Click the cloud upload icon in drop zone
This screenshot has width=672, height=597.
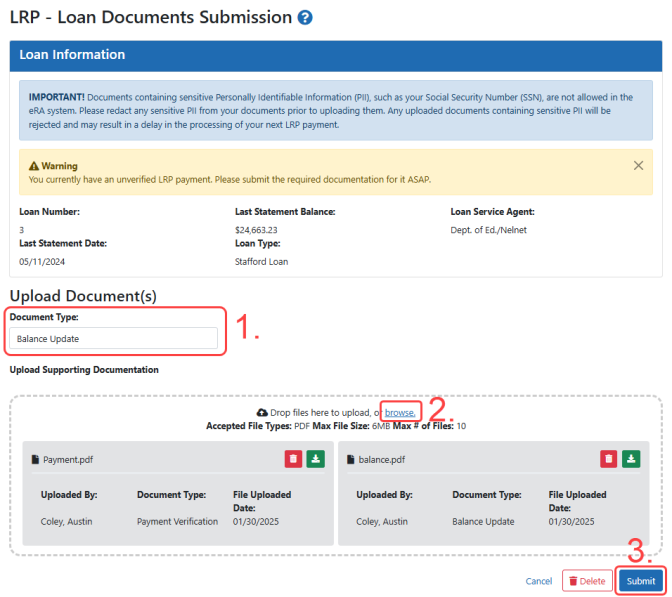tap(262, 412)
